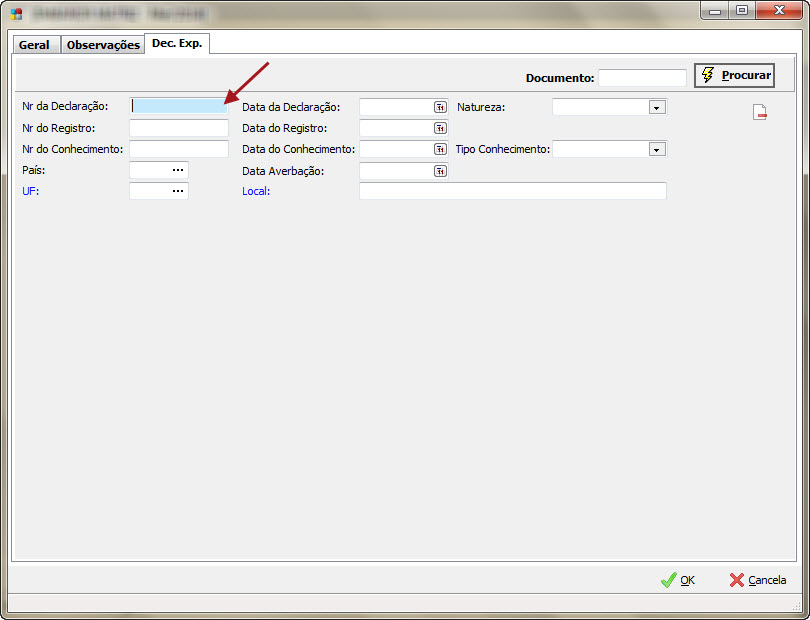Viewport: 810px width, 620px height.
Task: Click into the Local text field
Action: (x=512, y=191)
